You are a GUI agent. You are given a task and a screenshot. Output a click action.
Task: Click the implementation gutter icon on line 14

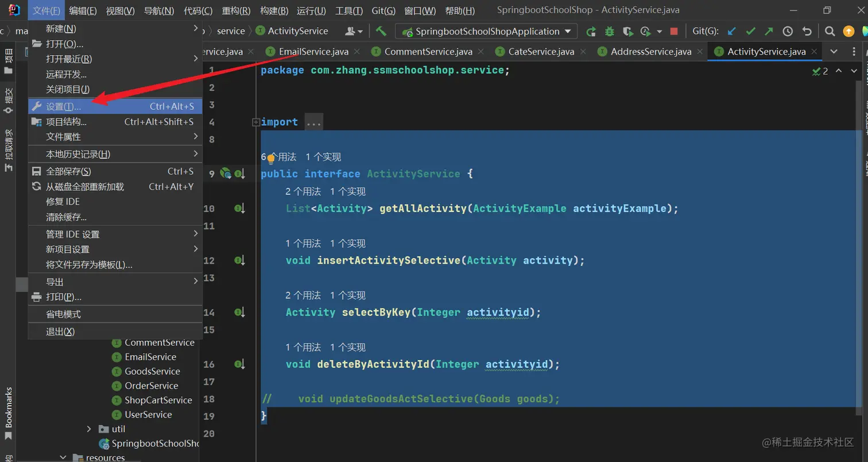pyautogui.click(x=239, y=312)
